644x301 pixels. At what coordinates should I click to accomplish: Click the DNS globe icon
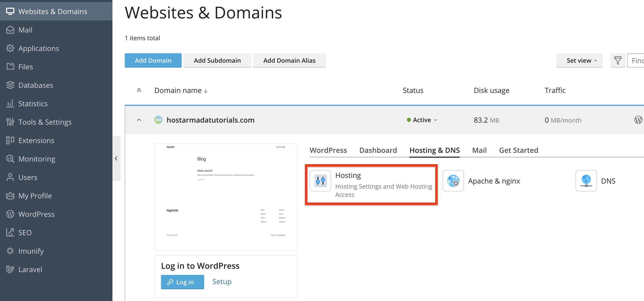[586, 181]
